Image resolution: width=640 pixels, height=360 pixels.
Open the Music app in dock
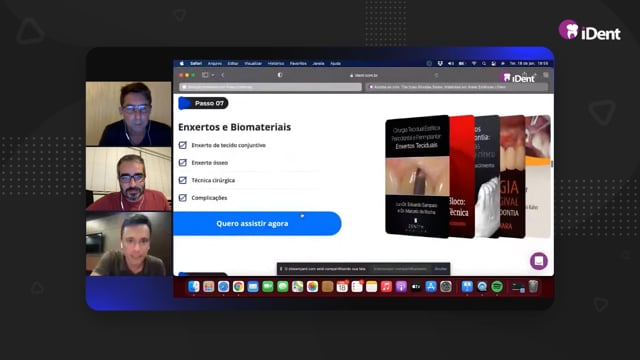(x=386, y=287)
